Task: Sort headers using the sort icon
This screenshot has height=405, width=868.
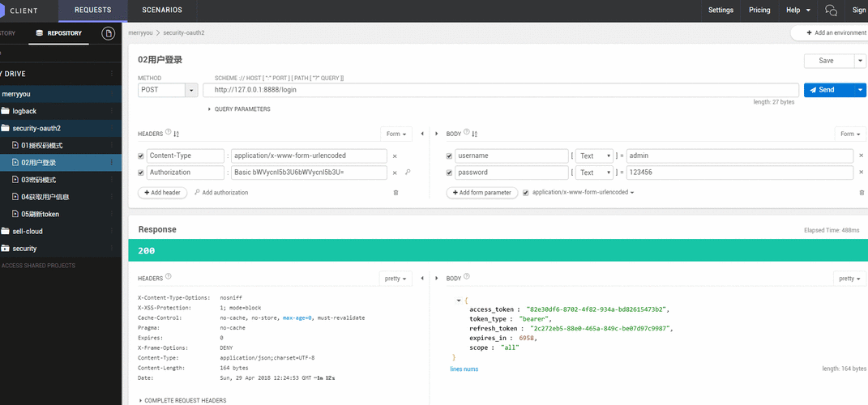Action: pyautogui.click(x=177, y=134)
